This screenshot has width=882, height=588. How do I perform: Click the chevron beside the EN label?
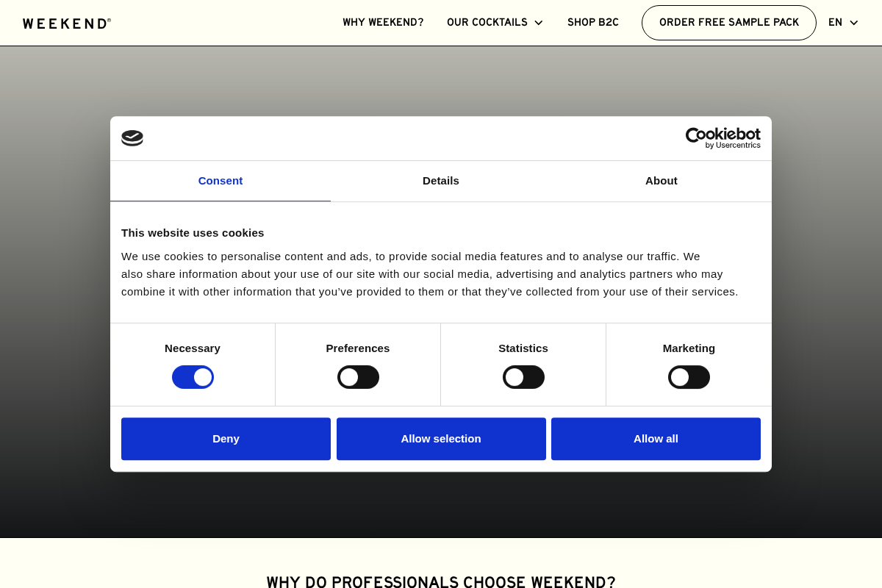click(x=853, y=23)
